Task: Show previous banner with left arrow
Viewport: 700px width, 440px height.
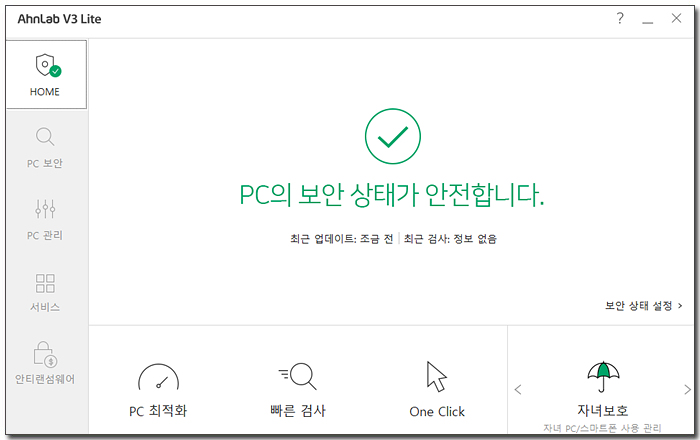Action: [518, 390]
